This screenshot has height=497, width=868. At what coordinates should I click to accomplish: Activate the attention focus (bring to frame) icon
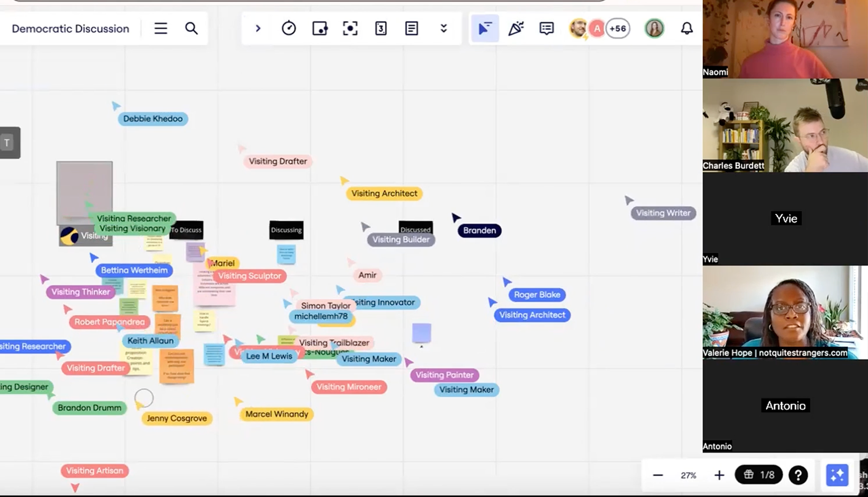[350, 29]
